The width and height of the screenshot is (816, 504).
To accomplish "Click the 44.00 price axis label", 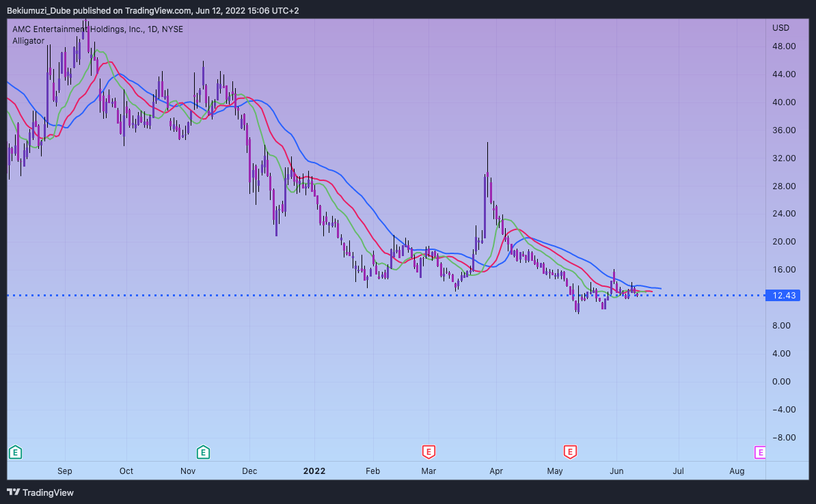I will (784, 74).
